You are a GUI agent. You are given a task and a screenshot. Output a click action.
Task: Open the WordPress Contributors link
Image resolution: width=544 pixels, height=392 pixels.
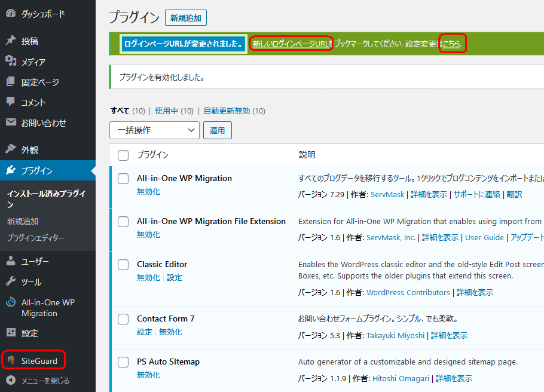(408, 292)
